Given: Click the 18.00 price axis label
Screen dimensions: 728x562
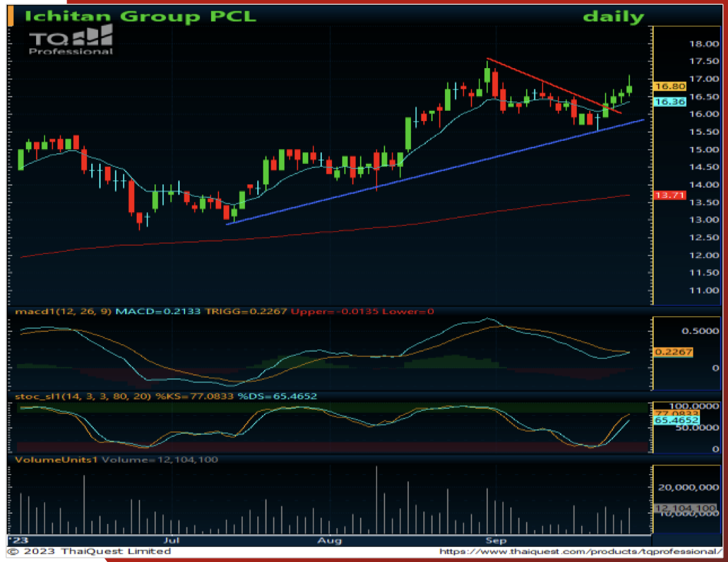Looking at the screenshot, I should (704, 44).
